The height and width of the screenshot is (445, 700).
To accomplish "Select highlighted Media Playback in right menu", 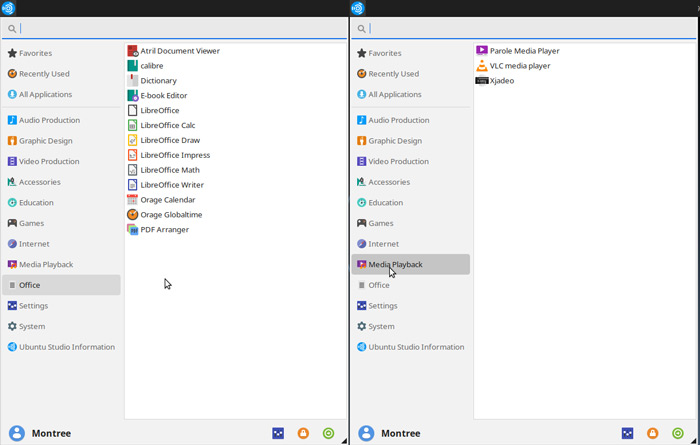I will point(411,264).
